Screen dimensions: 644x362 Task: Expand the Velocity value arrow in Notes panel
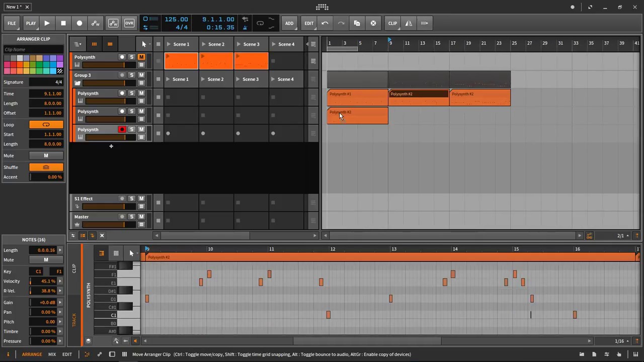[x=60, y=282]
